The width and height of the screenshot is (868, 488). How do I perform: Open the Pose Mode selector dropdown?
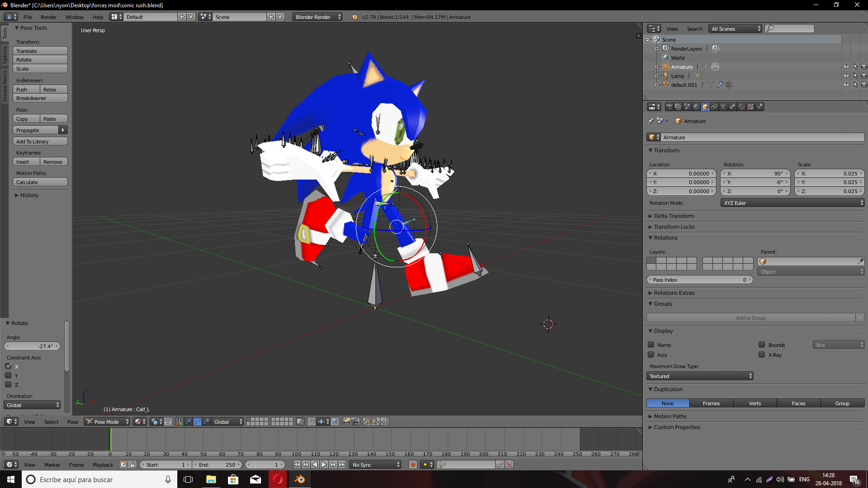pyautogui.click(x=107, y=422)
